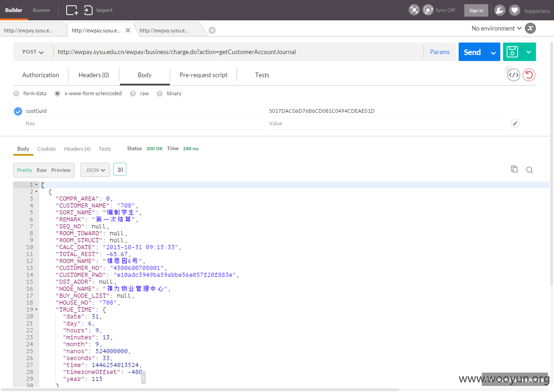Switch response view to Preview

(61, 170)
